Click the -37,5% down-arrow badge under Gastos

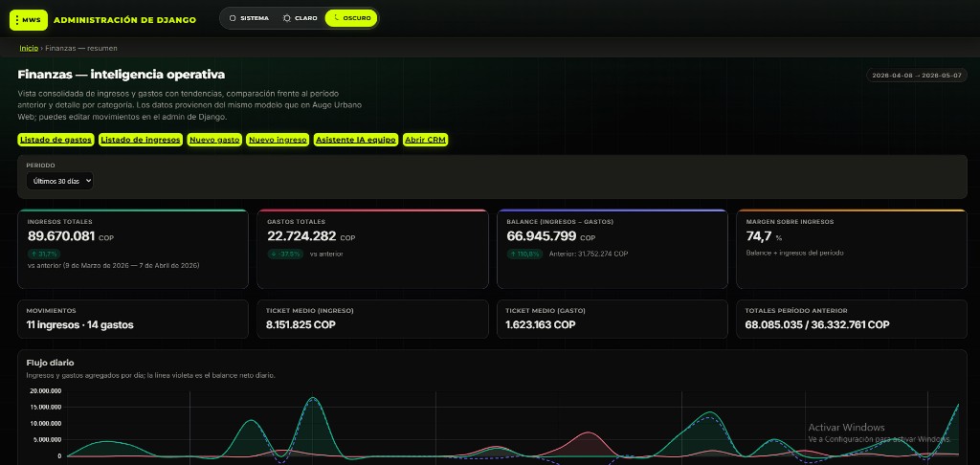pyautogui.click(x=285, y=254)
